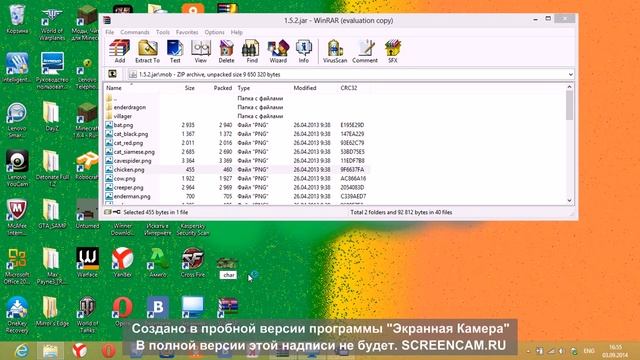Click the Test archive icon
The height and width of the screenshot is (360, 640).
tap(175, 51)
